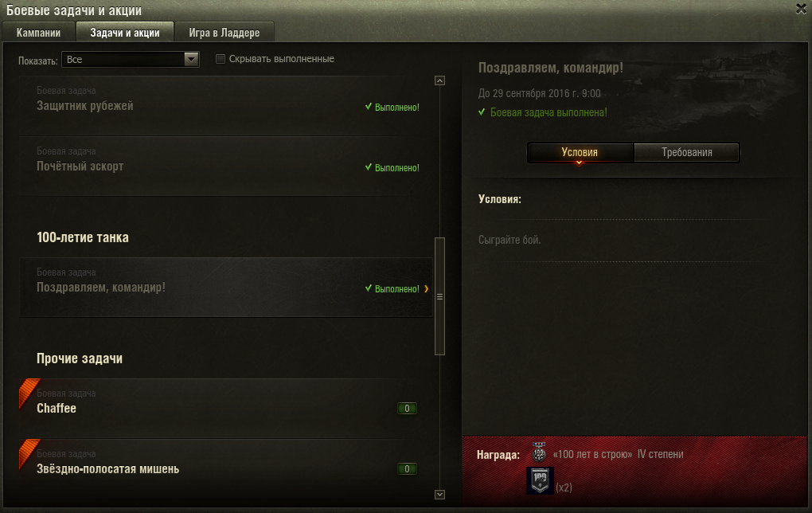Open the Игра в Ладдере tab
The height and width of the screenshot is (513, 812).
(x=224, y=33)
